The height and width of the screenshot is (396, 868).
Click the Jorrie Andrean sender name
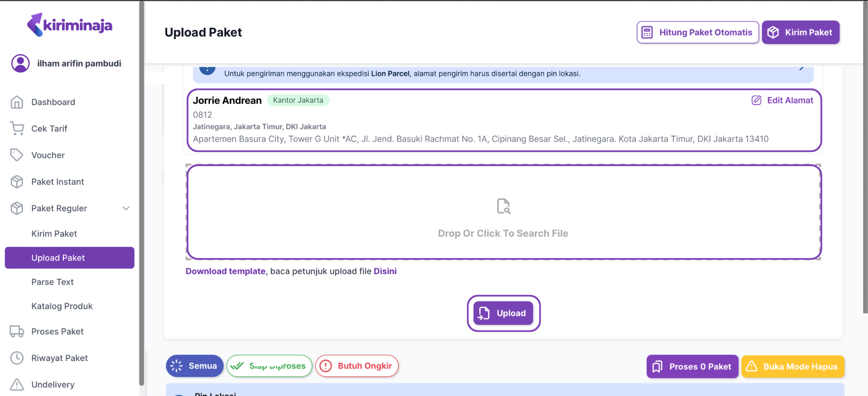click(x=227, y=100)
